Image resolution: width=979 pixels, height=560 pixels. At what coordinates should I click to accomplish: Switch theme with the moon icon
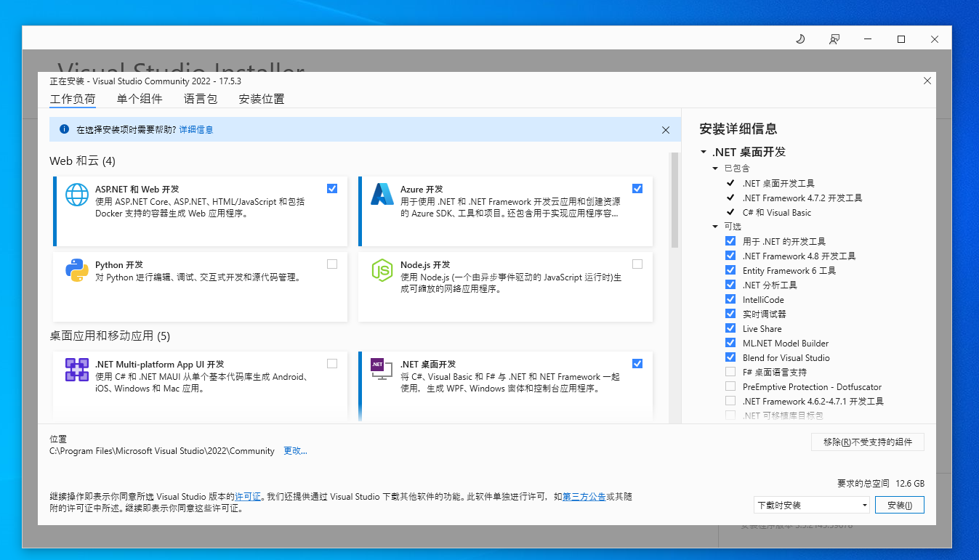click(x=800, y=38)
